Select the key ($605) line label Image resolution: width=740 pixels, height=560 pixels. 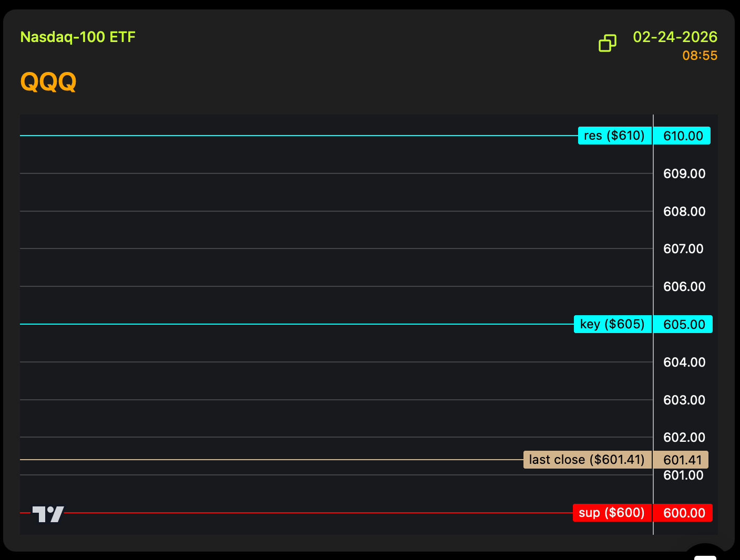(613, 324)
